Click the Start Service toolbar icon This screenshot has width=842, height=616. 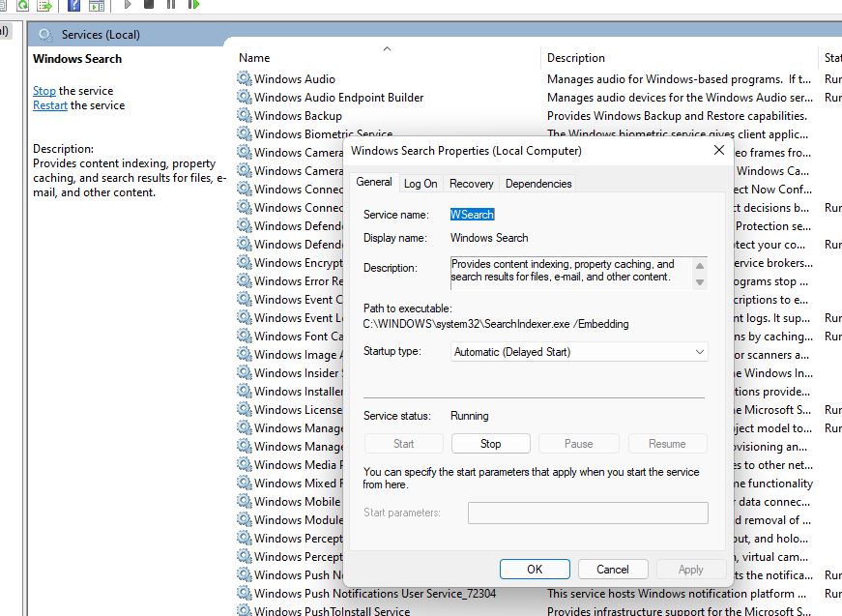[x=127, y=7]
